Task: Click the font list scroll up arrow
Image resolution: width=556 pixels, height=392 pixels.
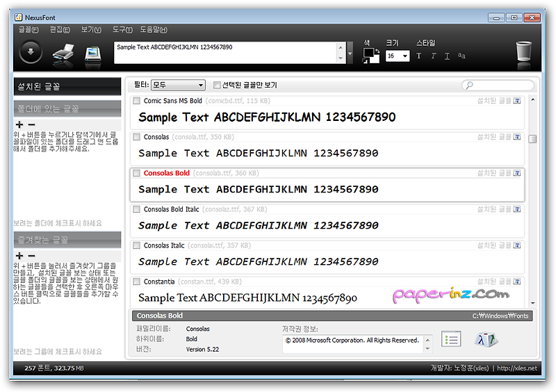Action: coord(532,100)
